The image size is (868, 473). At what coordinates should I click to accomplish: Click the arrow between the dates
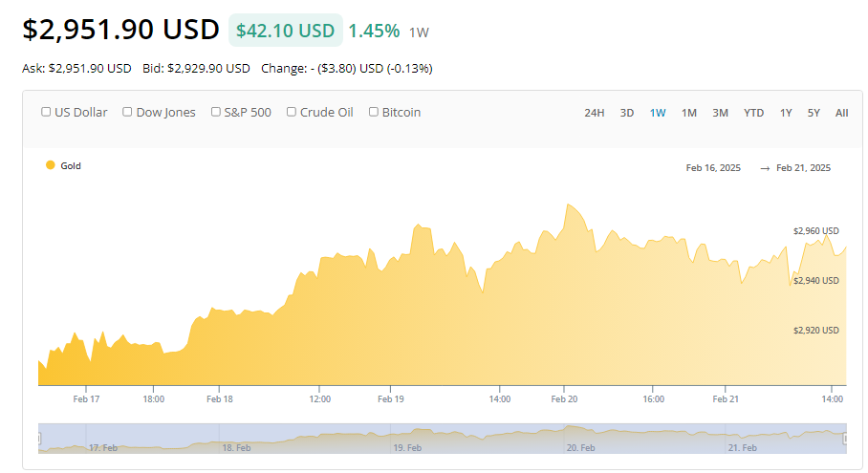pos(765,168)
